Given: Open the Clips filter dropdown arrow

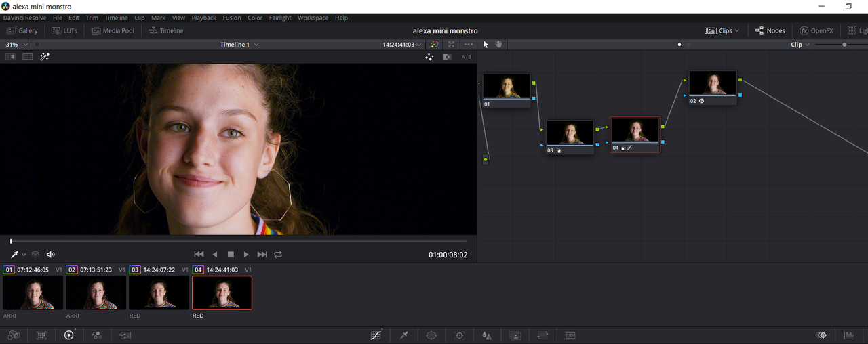Looking at the screenshot, I should (737, 30).
